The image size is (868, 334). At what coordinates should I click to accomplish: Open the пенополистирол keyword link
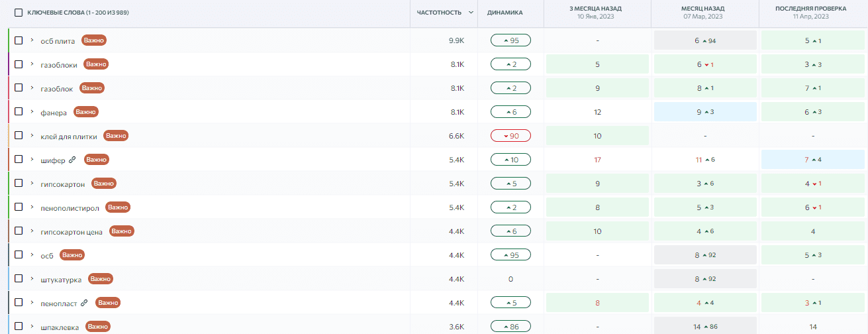[70, 208]
